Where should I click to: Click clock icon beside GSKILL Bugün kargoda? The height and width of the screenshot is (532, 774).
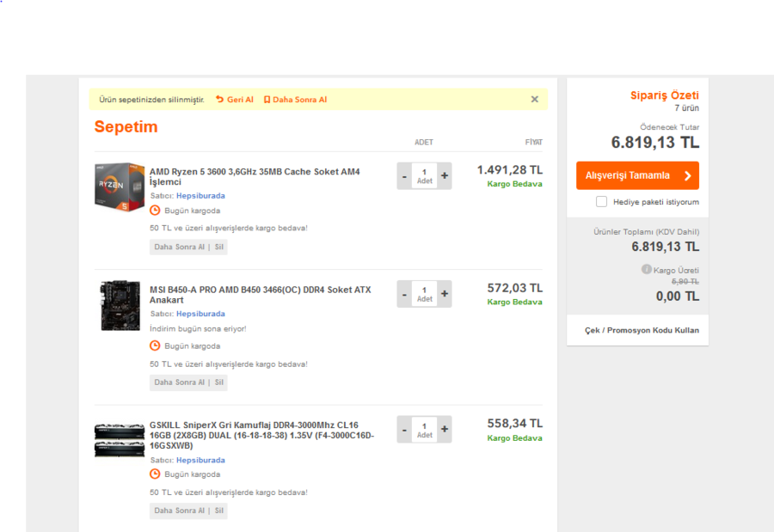click(x=155, y=474)
